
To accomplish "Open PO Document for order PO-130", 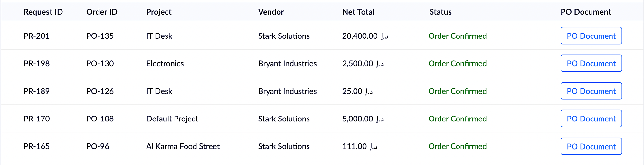I will 591,63.
